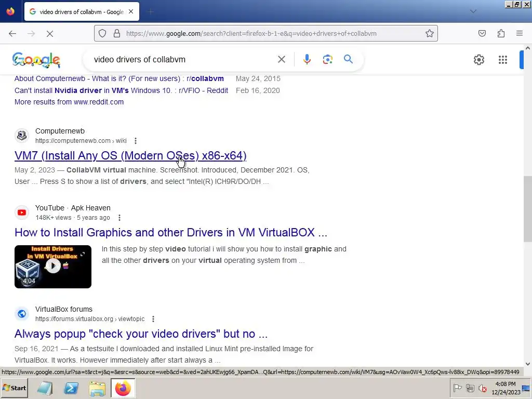Click https://computernewb.com › wiki breadcrumb
The height and width of the screenshot is (399, 532).
[x=81, y=140]
